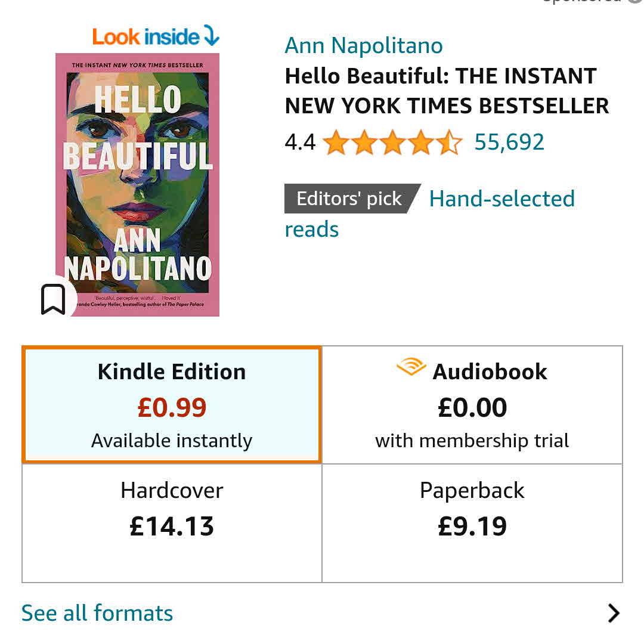The width and height of the screenshot is (644, 644).
Task: Click the Look inside arrow icon
Action: [x=211, y=36]
